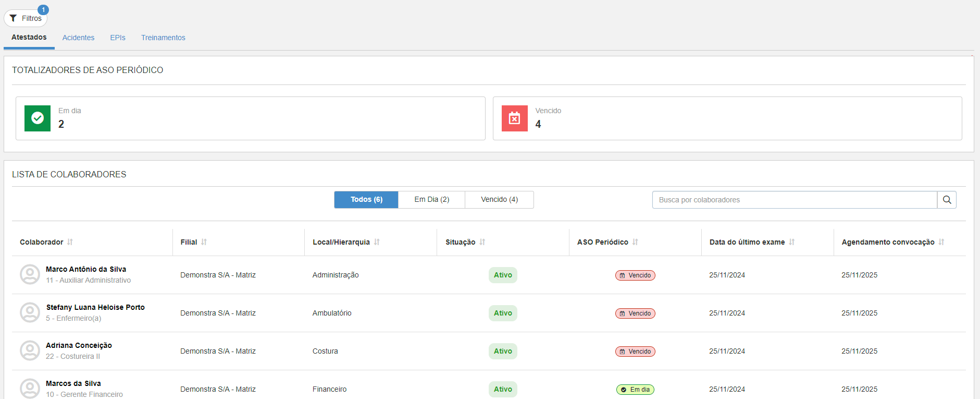Image resolution: width=980 pixels, height=399 pixels.
Task: Click Demonstra S/A - Matriz in Stefany's row
Action: pos(218,313)
